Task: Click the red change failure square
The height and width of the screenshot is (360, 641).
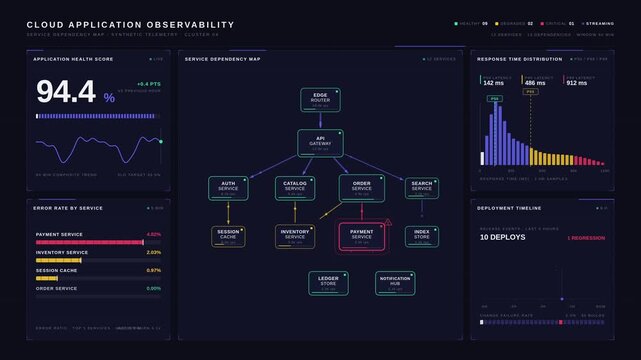Action: coord(560,322)
